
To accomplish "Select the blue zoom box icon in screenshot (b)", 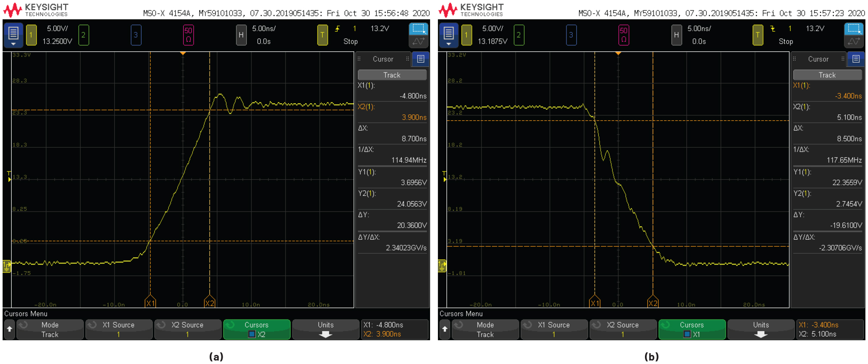I will 853,29.
